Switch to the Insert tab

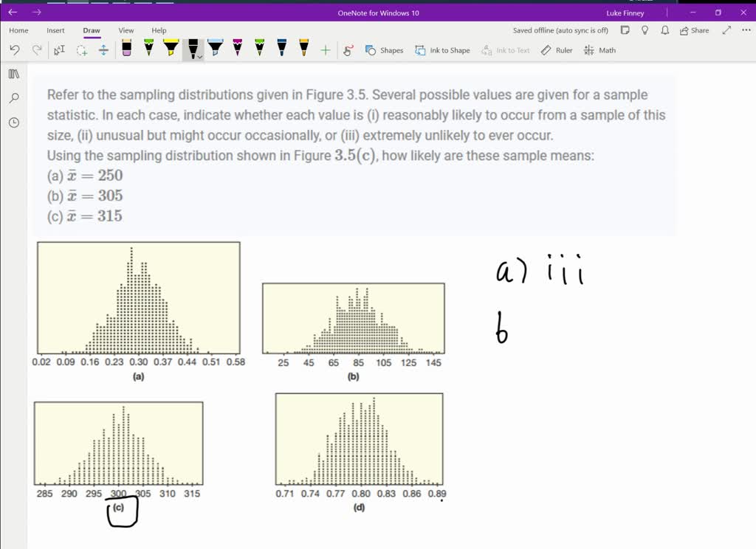(x=55, y=30)
